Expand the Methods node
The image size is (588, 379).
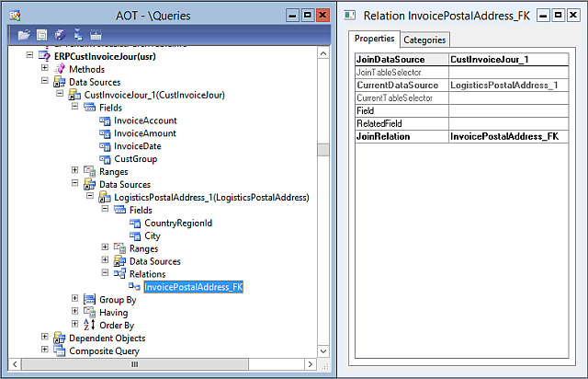[44, 69]
